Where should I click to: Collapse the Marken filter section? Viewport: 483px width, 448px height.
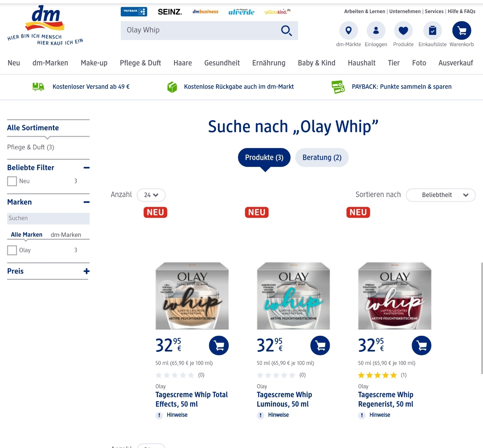point(86,202)
